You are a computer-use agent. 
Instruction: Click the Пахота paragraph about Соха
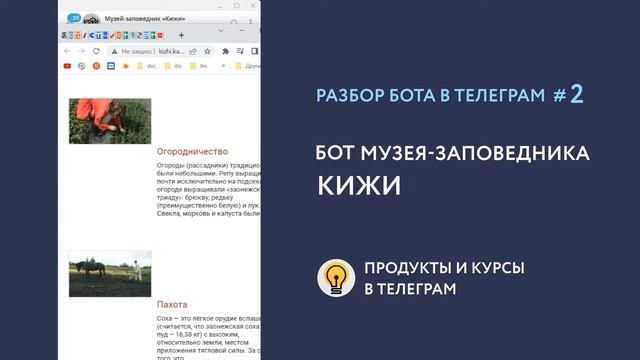click(x=209, y=337)
